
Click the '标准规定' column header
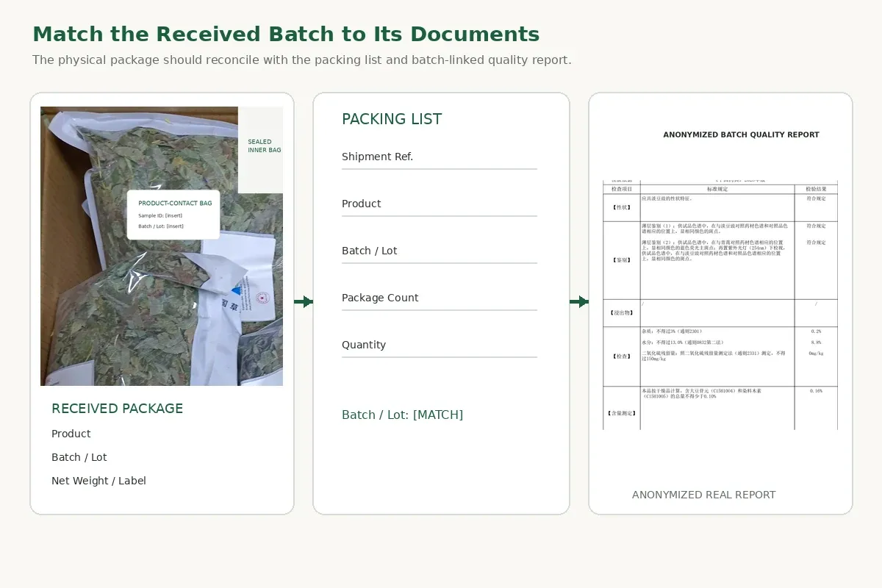(x=717, y=189)
